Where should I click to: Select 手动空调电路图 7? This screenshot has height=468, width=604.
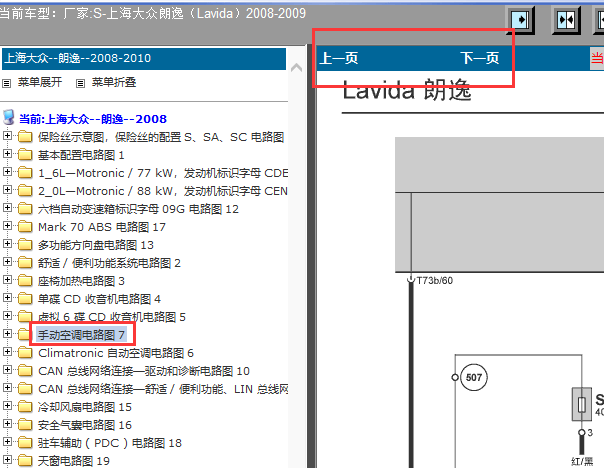(x=81, y=335)
